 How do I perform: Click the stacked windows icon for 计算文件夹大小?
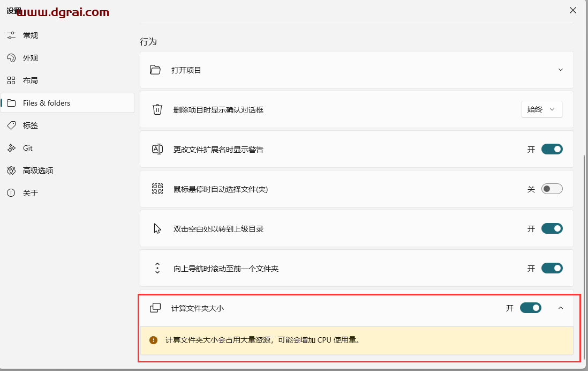[155, 308]
